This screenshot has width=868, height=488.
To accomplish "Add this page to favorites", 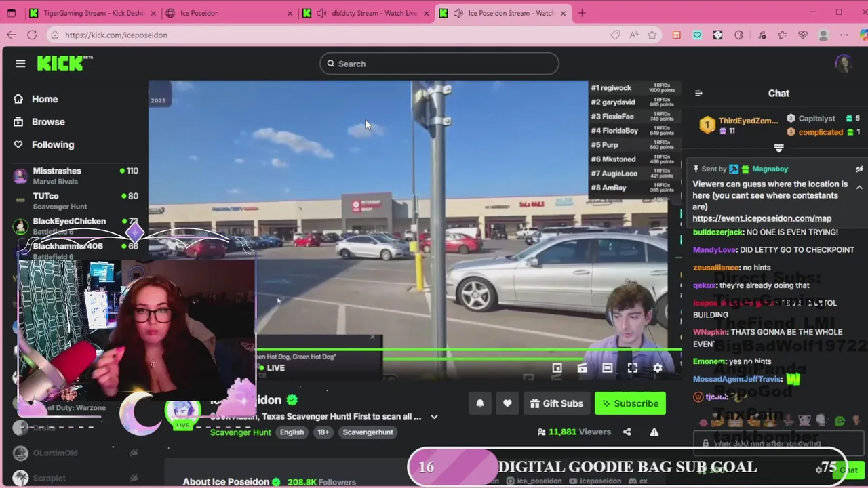I will click(x=652, y=35).
